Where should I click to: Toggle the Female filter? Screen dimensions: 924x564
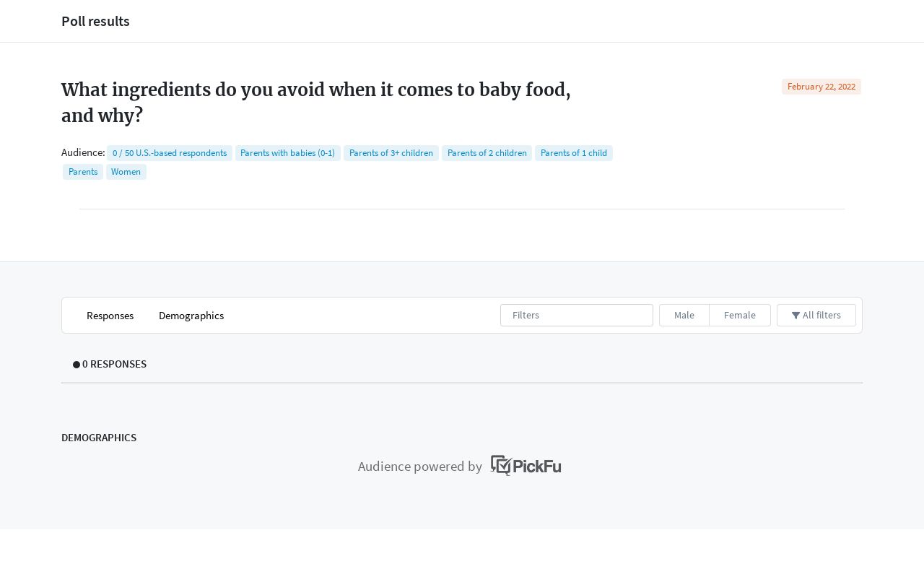tap(740, 316)
